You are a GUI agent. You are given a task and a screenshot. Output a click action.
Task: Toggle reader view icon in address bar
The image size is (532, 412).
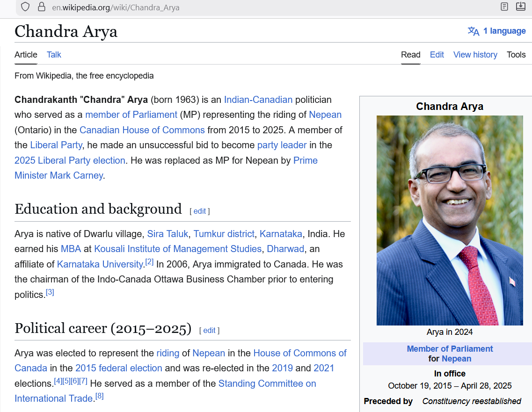tap(504, 7)
